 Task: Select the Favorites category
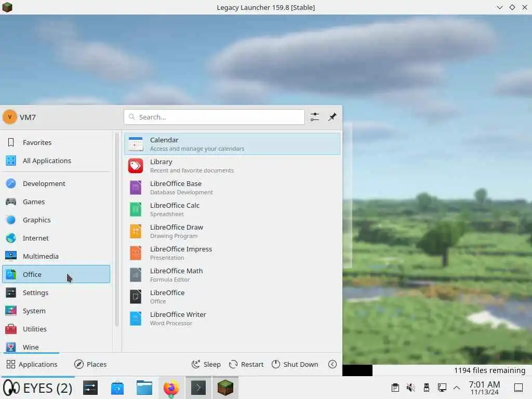click(x=56, y=142)
